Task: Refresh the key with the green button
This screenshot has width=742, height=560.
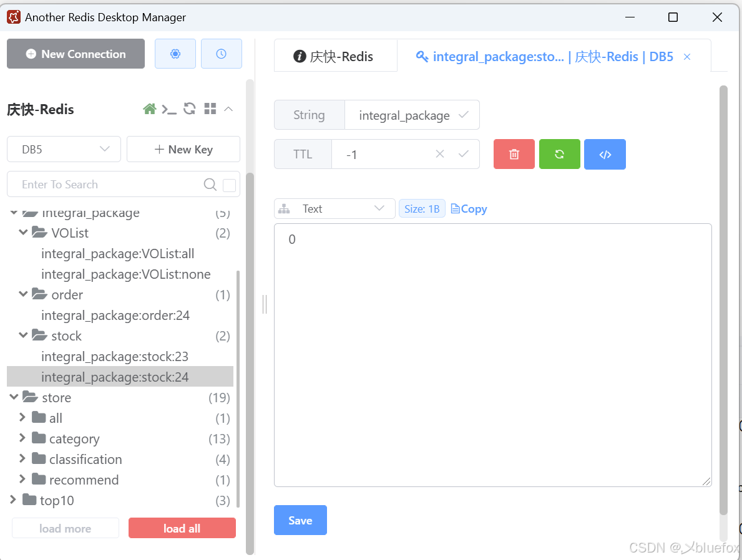Action: pyautogui.click(x=559, y=154)
